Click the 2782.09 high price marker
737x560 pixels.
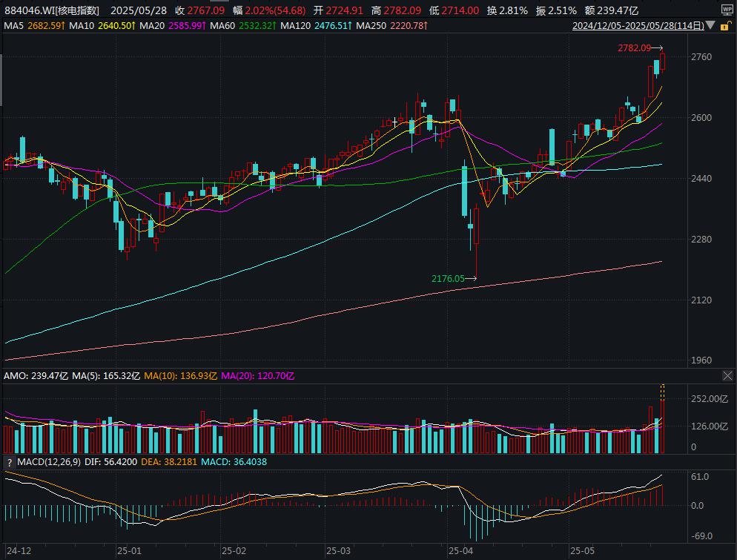tap(634, 47)
